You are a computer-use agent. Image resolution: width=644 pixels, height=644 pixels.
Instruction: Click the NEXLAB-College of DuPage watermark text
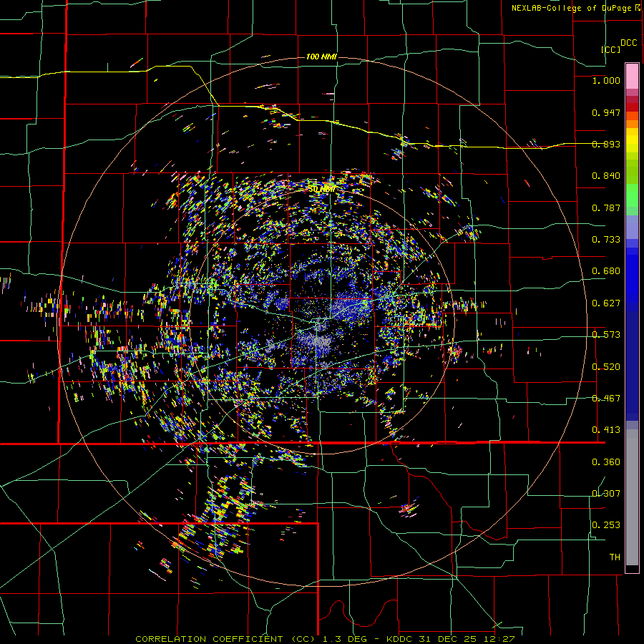click(x=576, y=8)
